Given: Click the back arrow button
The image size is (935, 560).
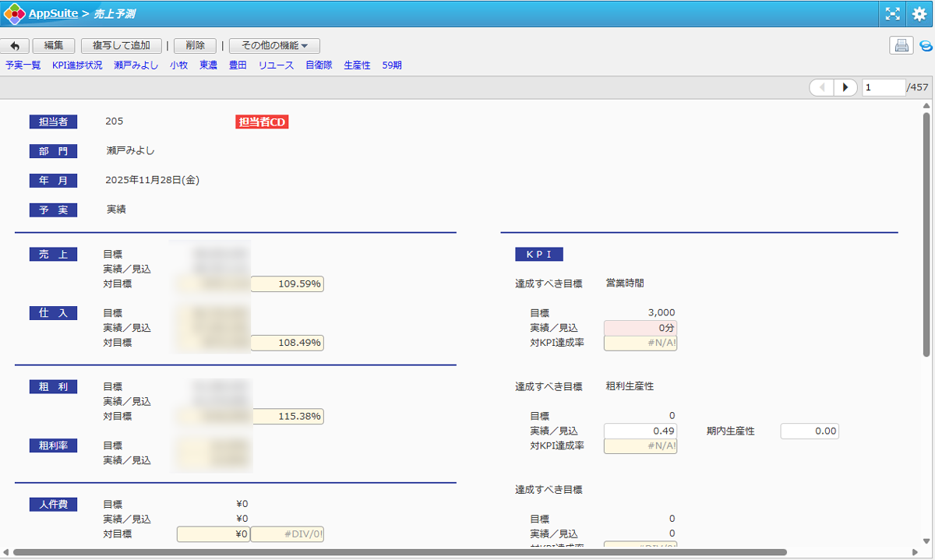Looking at the screenshot, I should [x=15, y=46].
